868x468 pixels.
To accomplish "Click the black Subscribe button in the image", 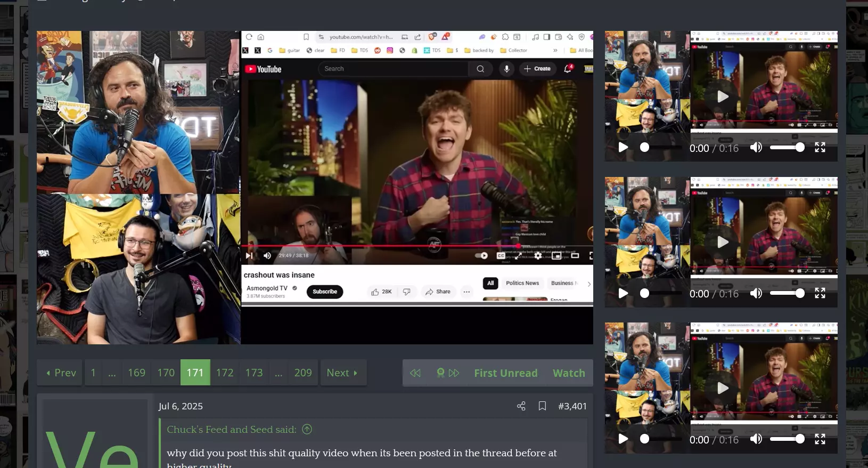I will (325, 292).
